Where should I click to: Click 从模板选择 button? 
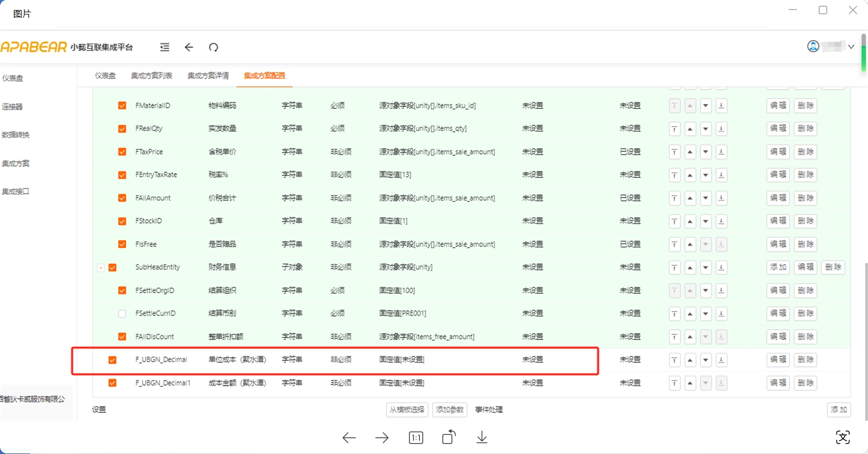point(407,409)
